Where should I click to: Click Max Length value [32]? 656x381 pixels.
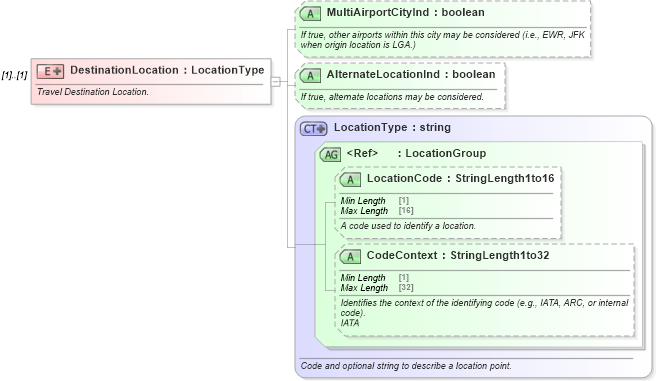coord(406,288)
